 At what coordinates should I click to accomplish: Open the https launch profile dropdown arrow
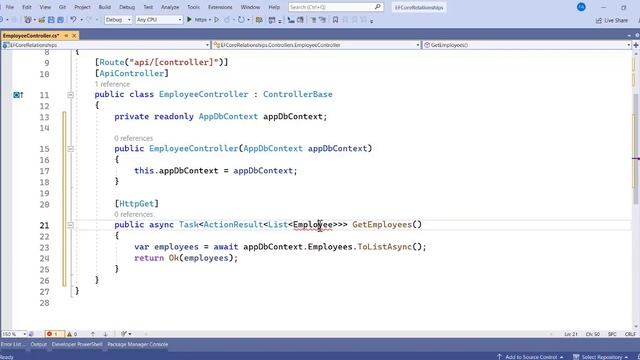click(209, 20)
